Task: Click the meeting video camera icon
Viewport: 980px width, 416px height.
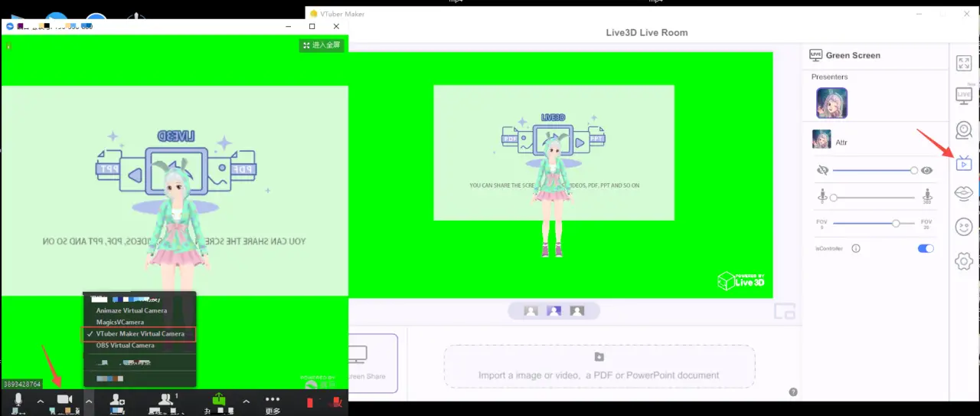Action: click(x=64, y=400)
